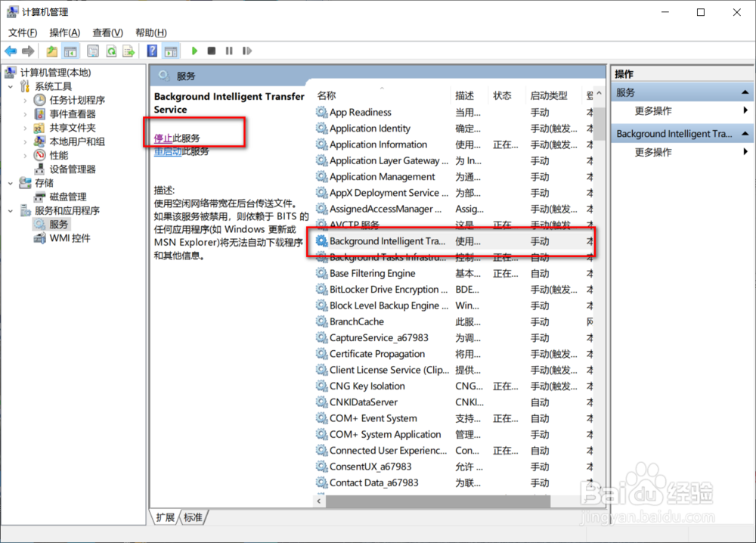Click the scroll-up arrow of services list

click(599, 92)
